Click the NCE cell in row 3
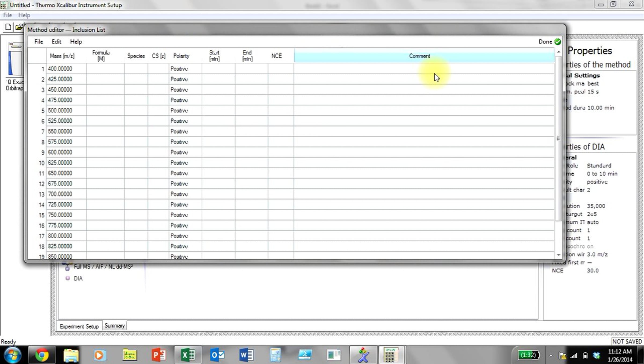The image size is (644, 364). [x=281, y=90]
